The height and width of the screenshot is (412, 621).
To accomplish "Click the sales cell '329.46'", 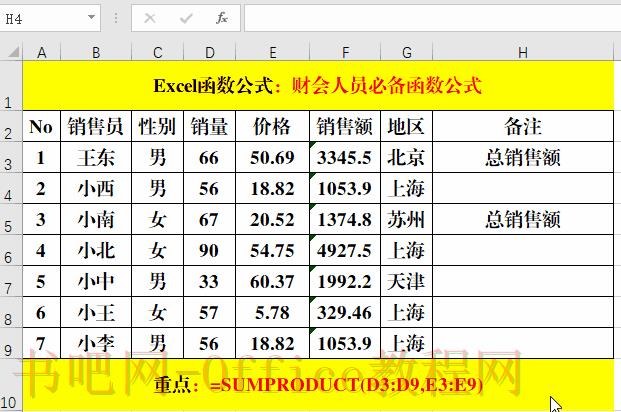I will pos(345,312).
